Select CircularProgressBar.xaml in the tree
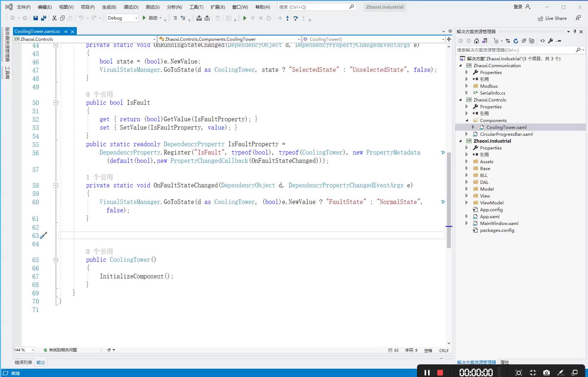Image resolution: width=588 pixels, height=377 pixels. click(x=506, y=134)
